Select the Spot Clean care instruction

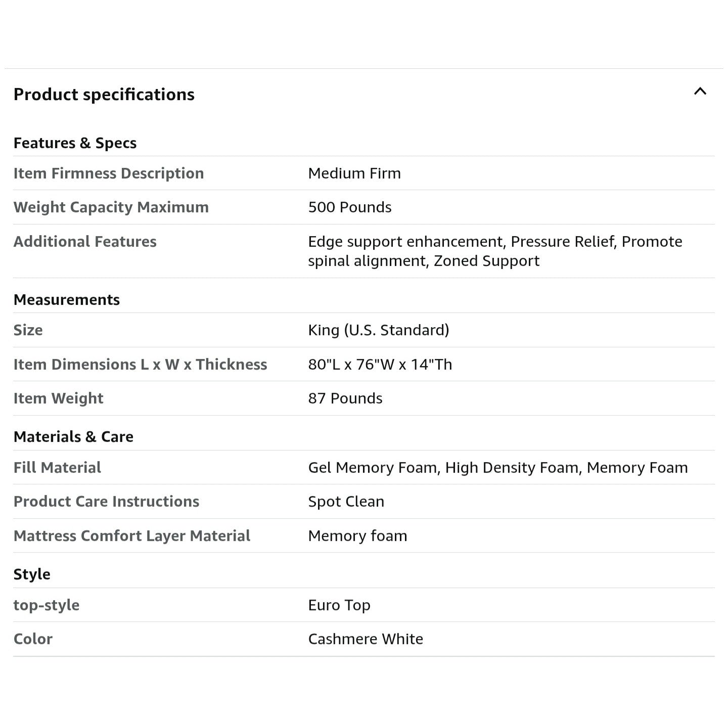click(x=346, y=502)
